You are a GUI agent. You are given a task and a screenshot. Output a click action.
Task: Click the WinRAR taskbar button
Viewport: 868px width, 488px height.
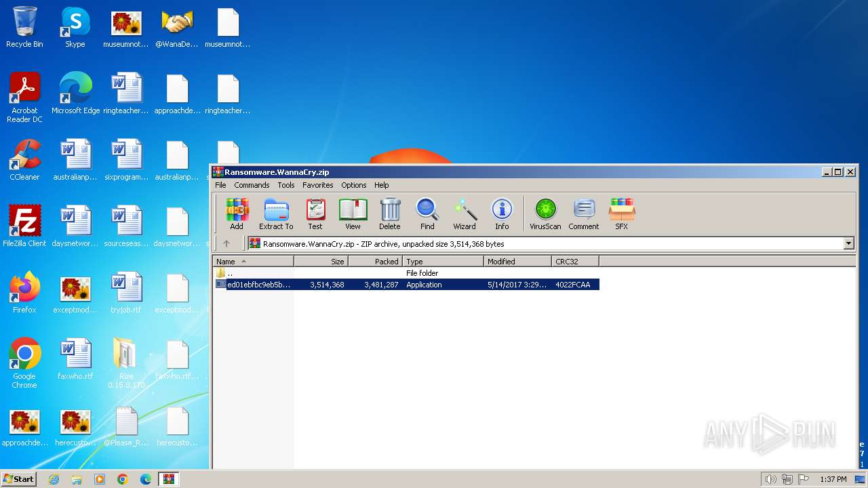(168, 479)
